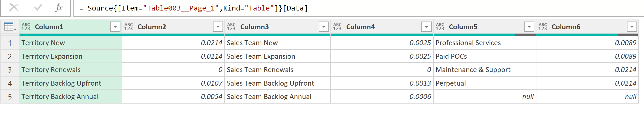644x122 pixels.
Task: Select row number 3
Action: coord(10,70)
